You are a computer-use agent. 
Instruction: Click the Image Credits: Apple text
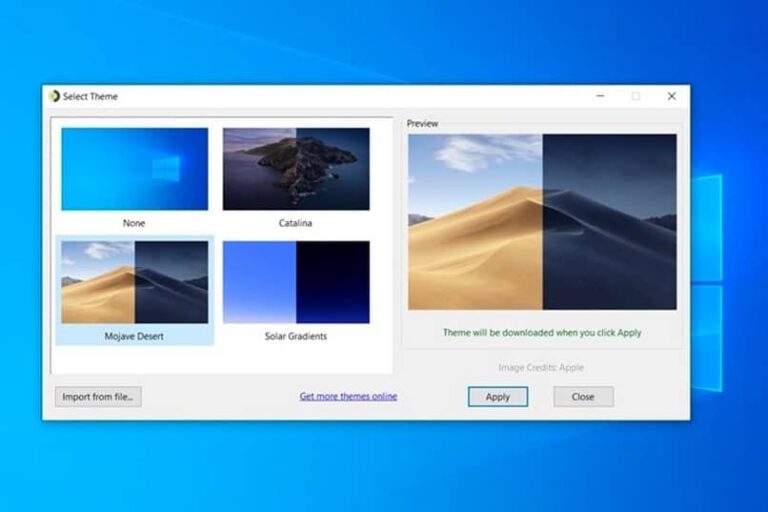click(x=541, y=367)
